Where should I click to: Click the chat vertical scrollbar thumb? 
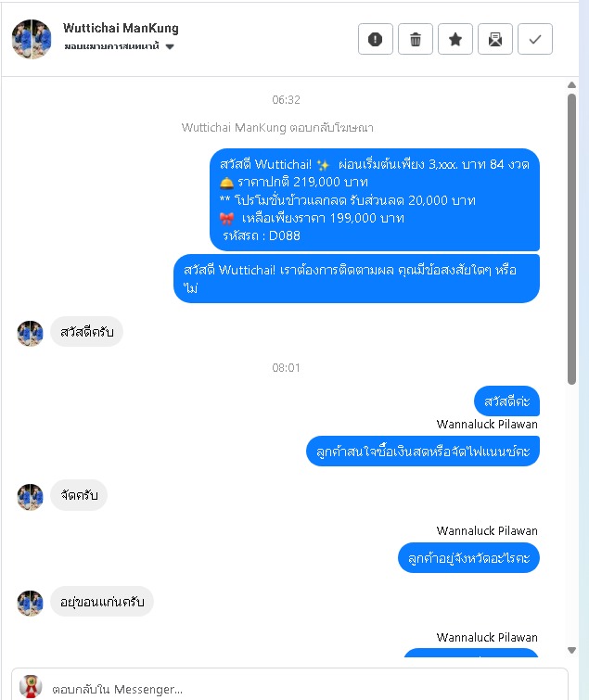click(571, 239)
